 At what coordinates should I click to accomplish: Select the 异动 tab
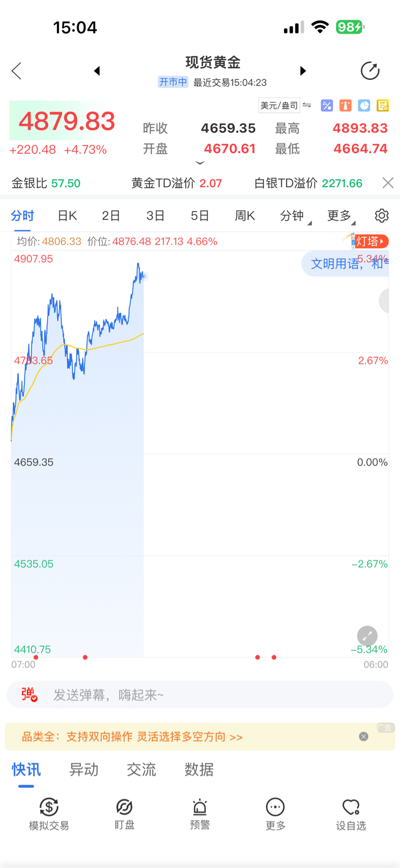[x=84, y=769]
